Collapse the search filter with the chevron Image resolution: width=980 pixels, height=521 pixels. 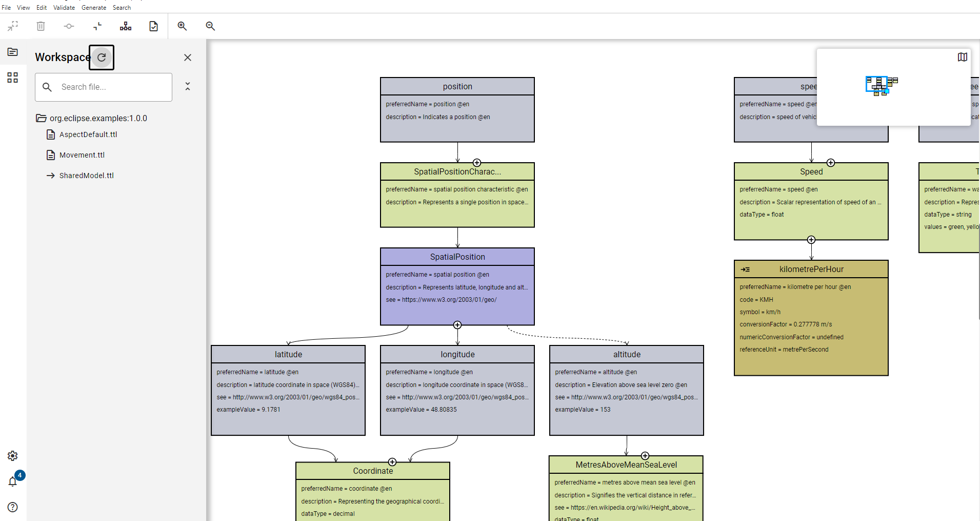coord(188,86)
